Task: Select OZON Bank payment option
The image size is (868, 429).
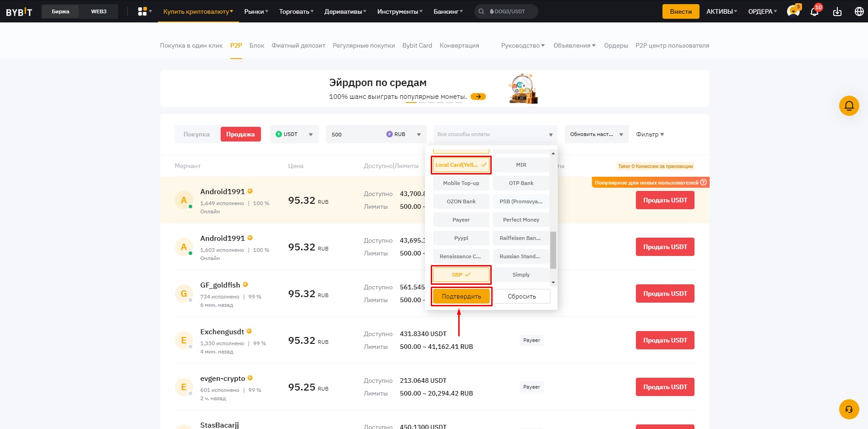Action: (461, 201)
